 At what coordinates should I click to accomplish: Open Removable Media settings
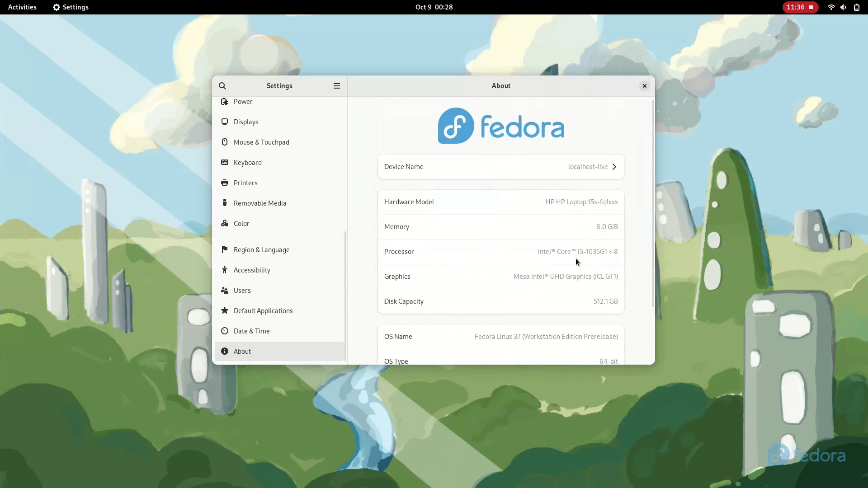tap(260, 203)
